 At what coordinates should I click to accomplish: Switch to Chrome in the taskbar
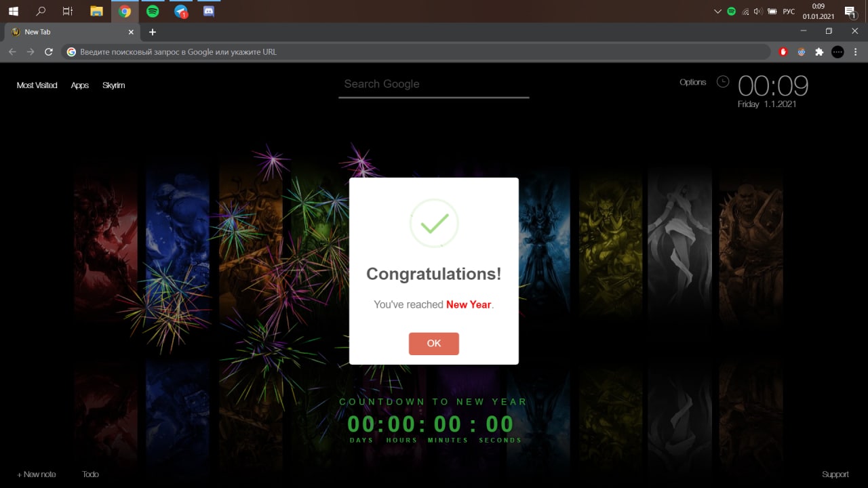click(125, 11)
